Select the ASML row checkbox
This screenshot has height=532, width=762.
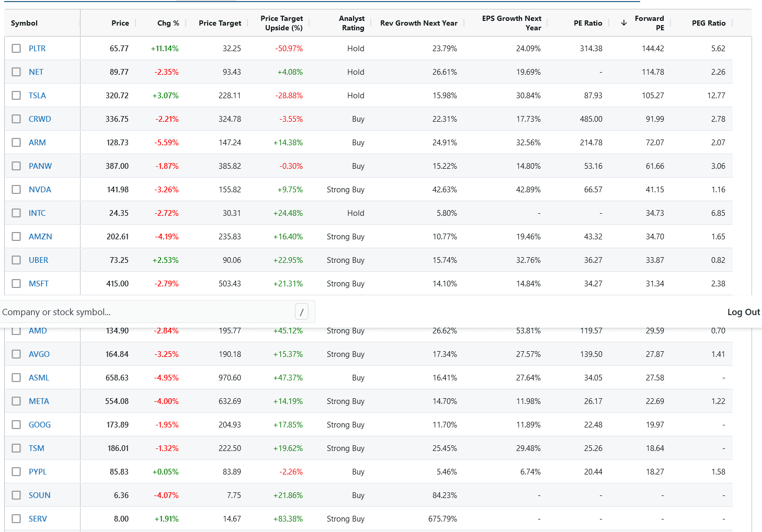click(x=16, y=377)
